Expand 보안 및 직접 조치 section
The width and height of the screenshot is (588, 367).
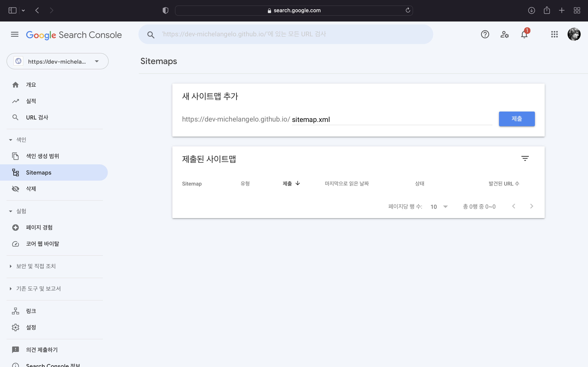click(x=10, y=266)
